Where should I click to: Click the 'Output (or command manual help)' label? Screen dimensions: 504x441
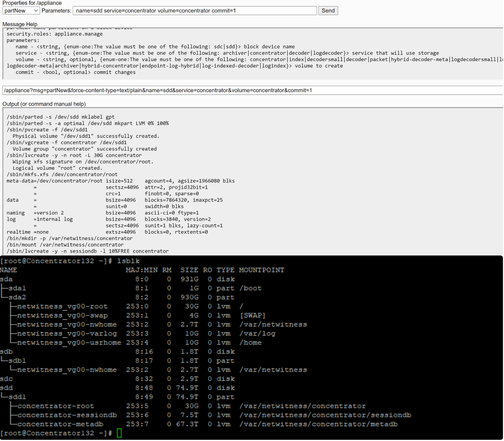44,104
